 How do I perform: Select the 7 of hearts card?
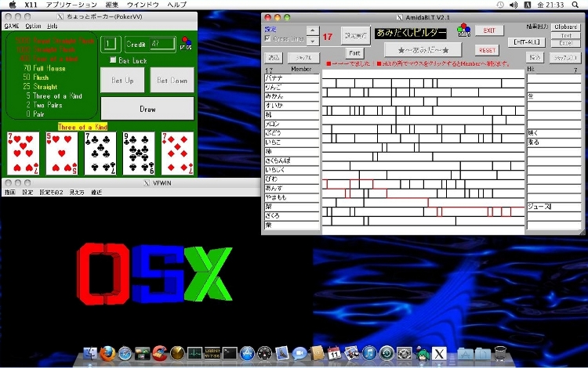23,153
